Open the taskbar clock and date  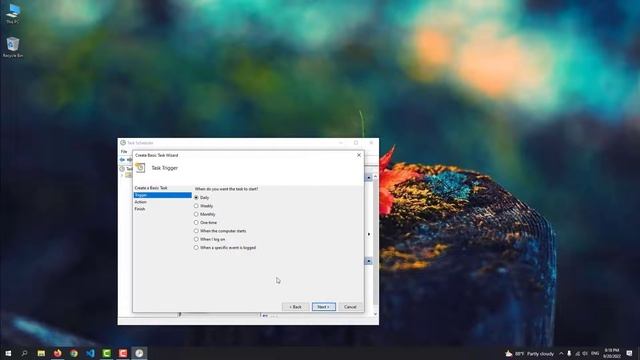(x=612, y=353)
